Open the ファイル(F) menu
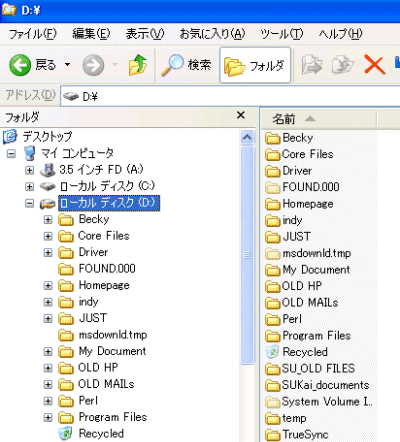The width and height of the screenshot is (400, 442). [33, 34]
